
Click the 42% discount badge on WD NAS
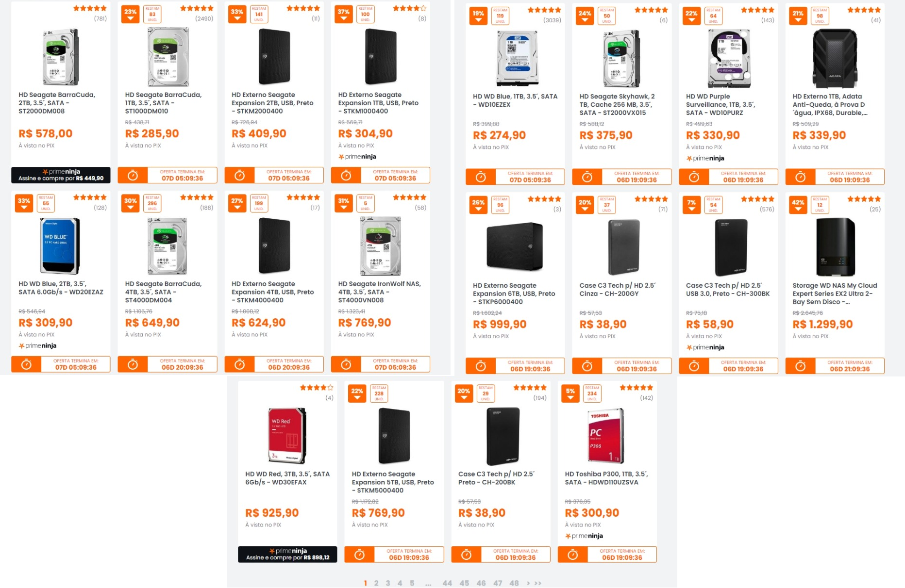coord(798,205)
